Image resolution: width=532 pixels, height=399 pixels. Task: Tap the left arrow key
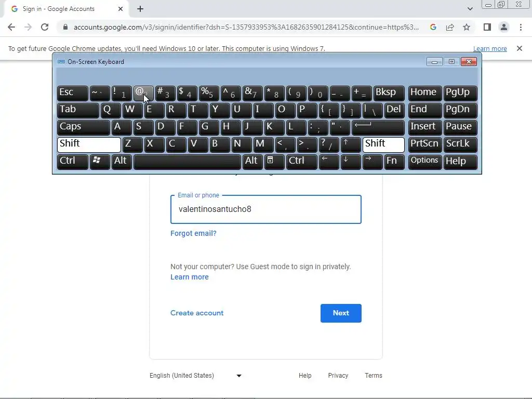(x=329, y=162)
